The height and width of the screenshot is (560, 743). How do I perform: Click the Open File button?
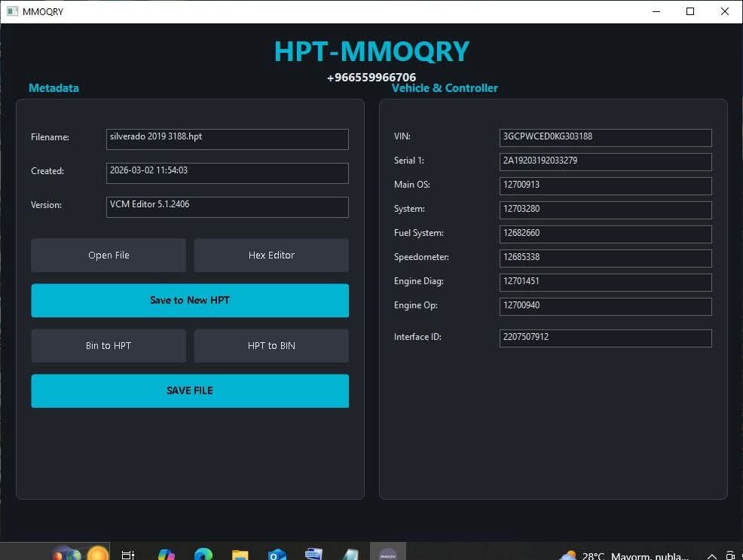[x=109, y=256]
